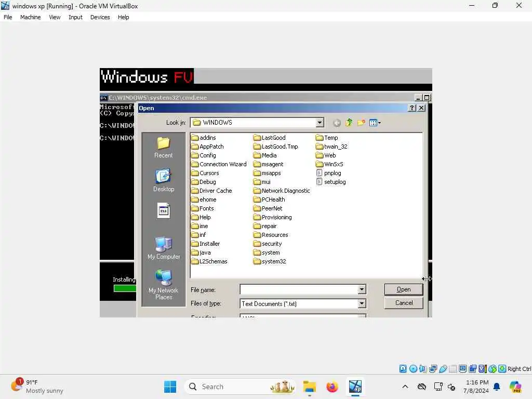
Task: Create a new folder
Action: pyautogui.click(x=361, y=123)
